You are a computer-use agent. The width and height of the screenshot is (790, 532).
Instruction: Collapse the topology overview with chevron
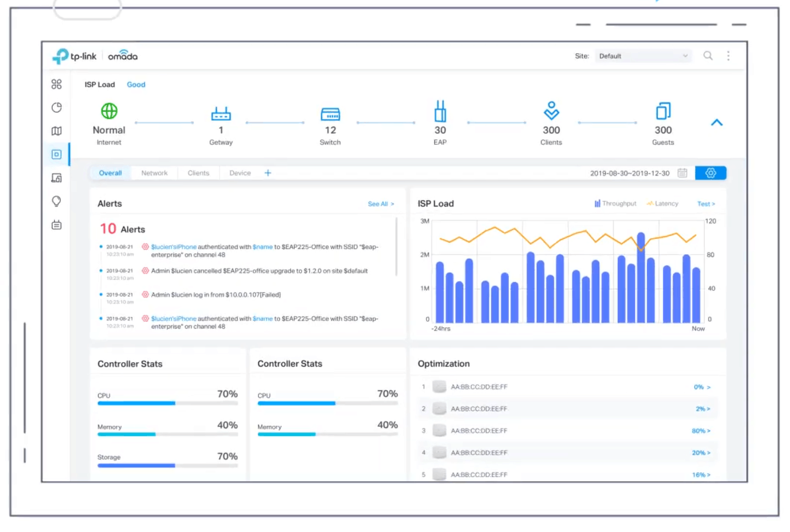[717, 123]
